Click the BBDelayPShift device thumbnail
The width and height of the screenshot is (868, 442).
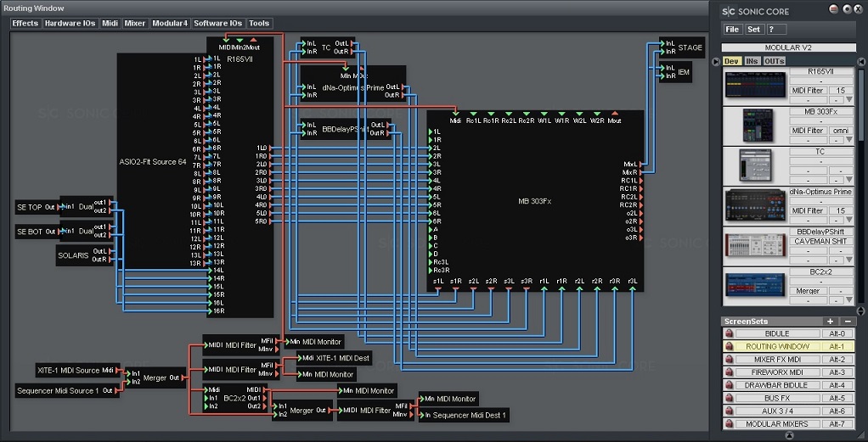[754, 246]
